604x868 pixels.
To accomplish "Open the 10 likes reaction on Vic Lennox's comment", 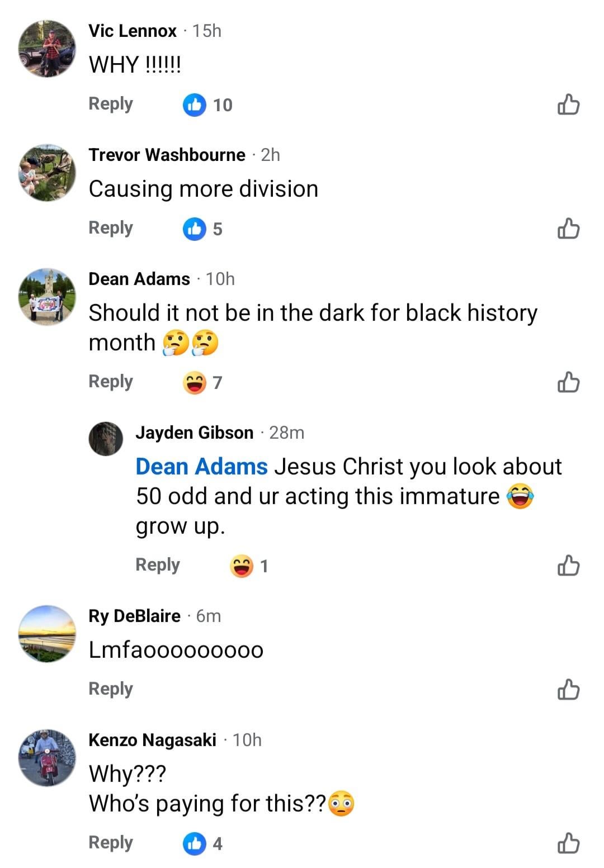I will (x=207, y=105).
